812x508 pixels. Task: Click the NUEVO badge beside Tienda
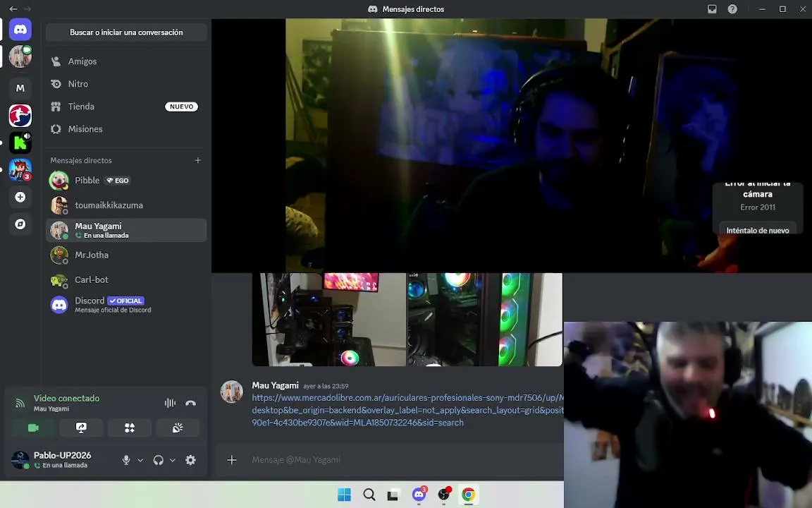(181, 107)
